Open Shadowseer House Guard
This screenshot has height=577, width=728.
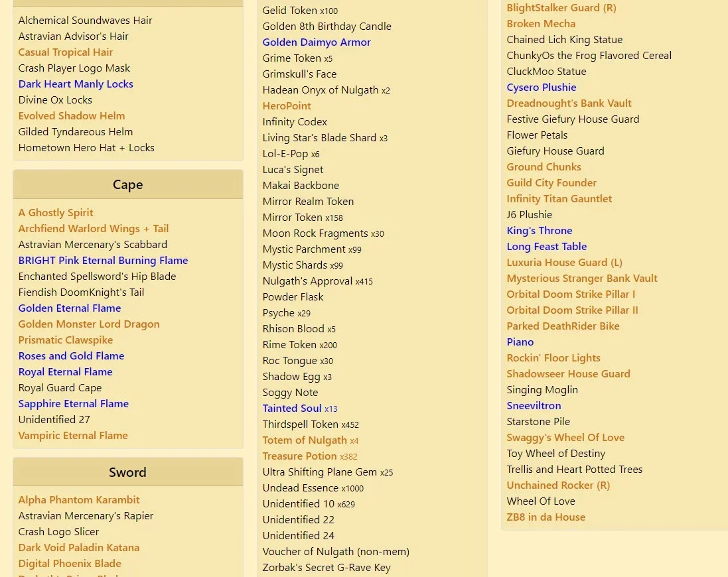pos(568,374)
